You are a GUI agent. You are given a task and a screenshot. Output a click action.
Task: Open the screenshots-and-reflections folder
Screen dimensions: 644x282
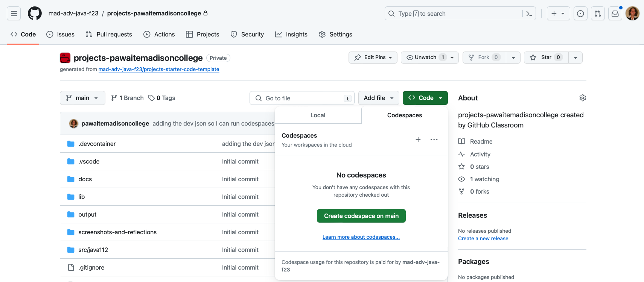pyautogui.click(x=117, y=232)
